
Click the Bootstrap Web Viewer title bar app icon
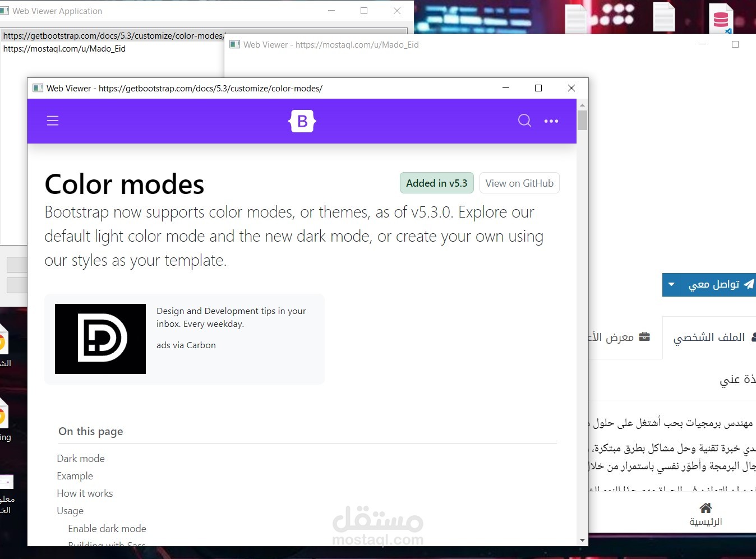(x=38, y=88)
